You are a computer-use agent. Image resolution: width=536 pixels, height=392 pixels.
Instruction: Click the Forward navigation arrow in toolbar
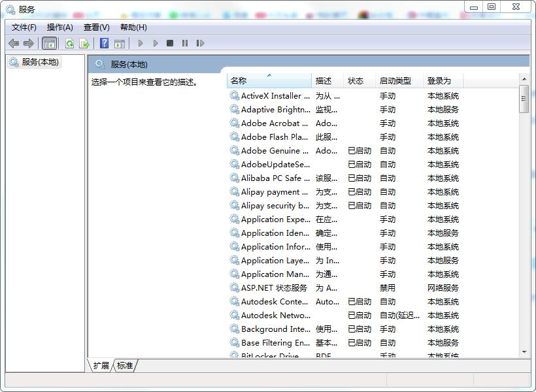tap(28, 43)
